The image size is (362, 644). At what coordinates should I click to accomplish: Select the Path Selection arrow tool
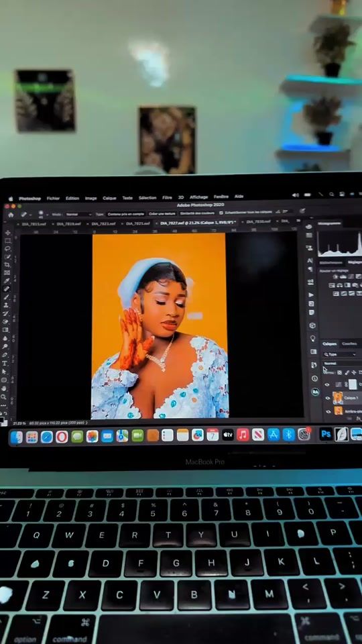click(x=5, y=372)
